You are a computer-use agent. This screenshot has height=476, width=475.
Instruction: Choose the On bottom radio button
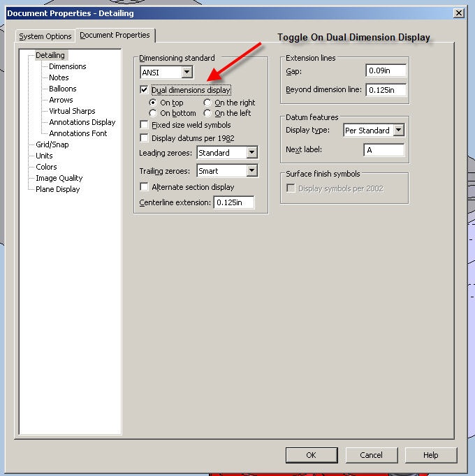(x=153, y=113)
